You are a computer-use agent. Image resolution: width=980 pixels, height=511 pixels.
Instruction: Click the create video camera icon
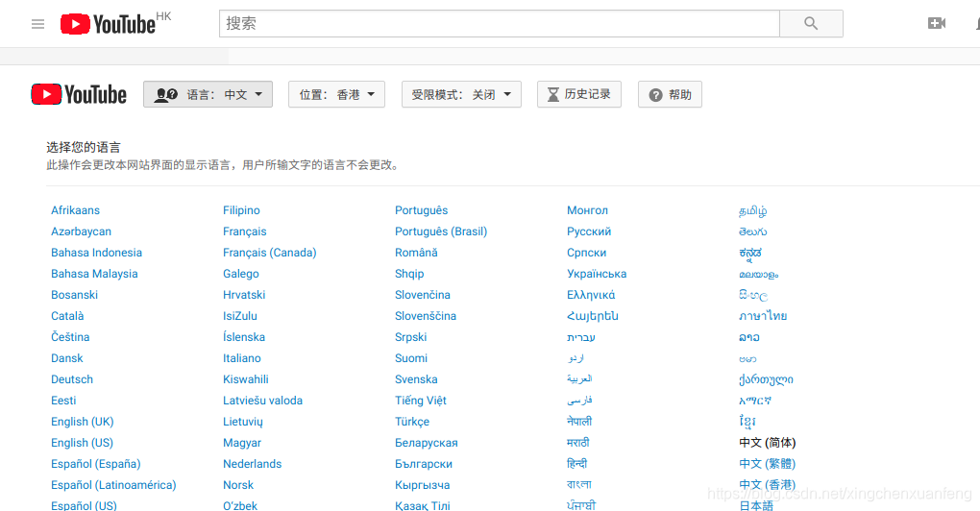(x=937, y=24)
